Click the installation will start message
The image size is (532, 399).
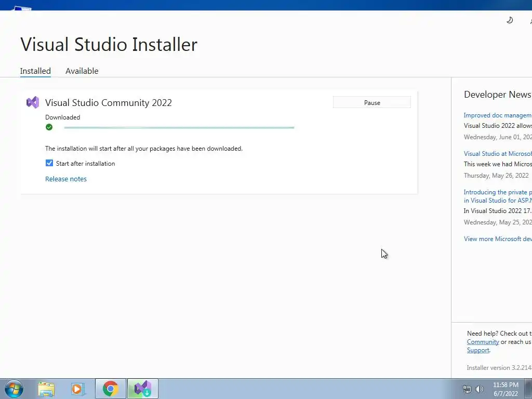[144, 149]
